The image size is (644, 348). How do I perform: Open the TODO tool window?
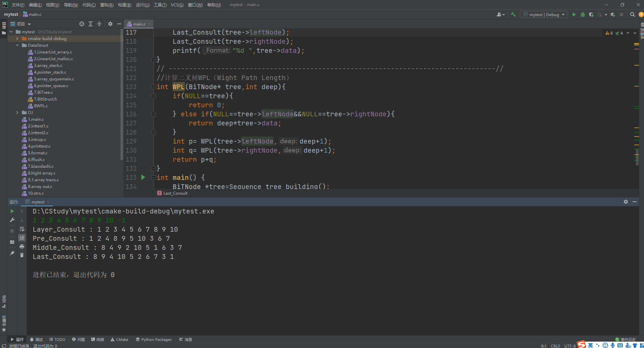57,339
